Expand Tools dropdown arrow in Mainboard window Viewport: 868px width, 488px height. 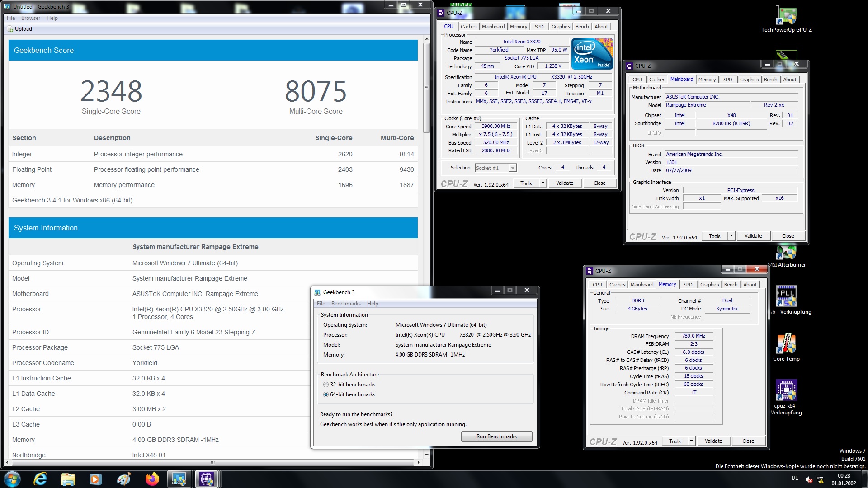pos(731,236)
